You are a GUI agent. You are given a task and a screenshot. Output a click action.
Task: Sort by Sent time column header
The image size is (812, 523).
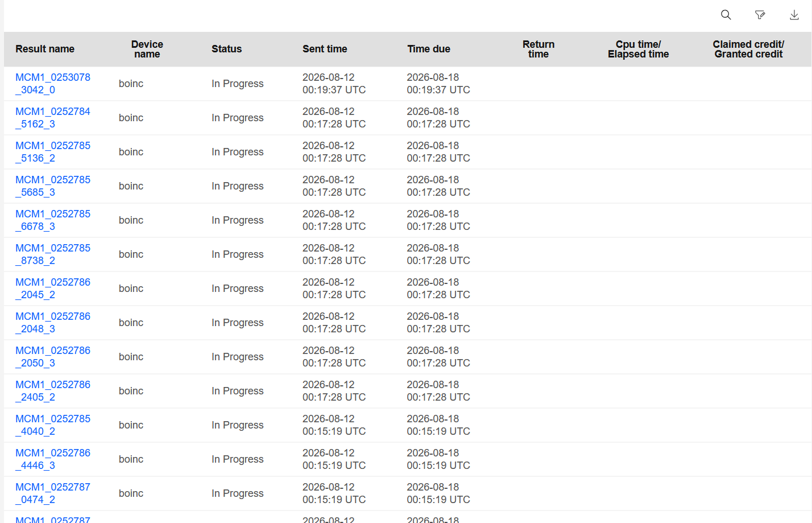click(325, 49)
